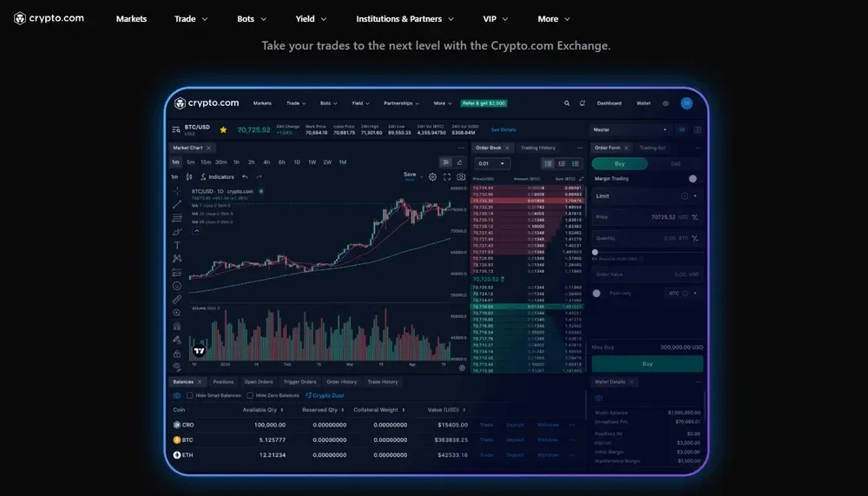Click the Quantity input field
The image size is (868, 496).
tap(648, 238)
